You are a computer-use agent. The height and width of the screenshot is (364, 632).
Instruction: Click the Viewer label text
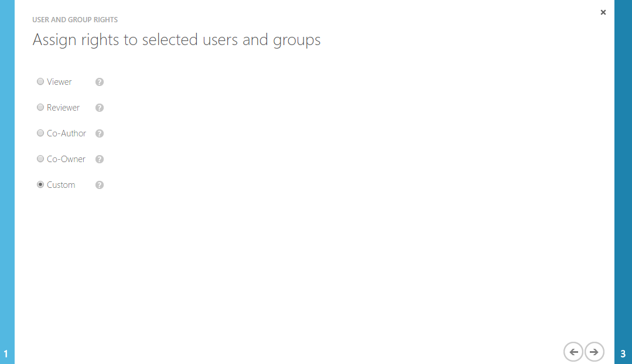(x=59, y=82)
